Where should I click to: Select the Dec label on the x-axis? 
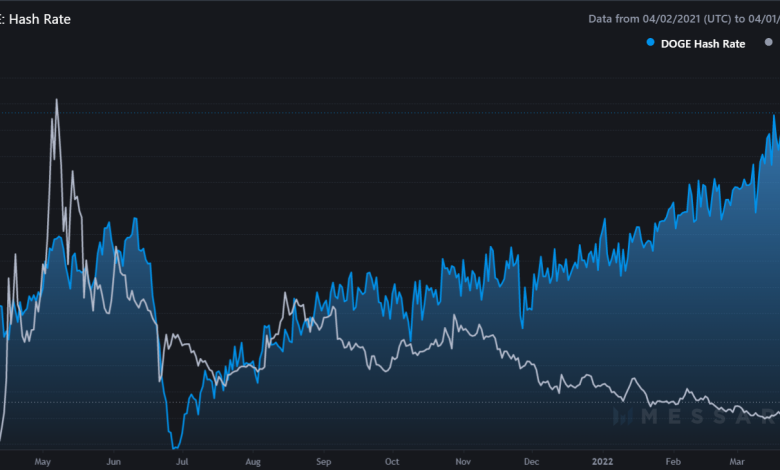(531, 462)
